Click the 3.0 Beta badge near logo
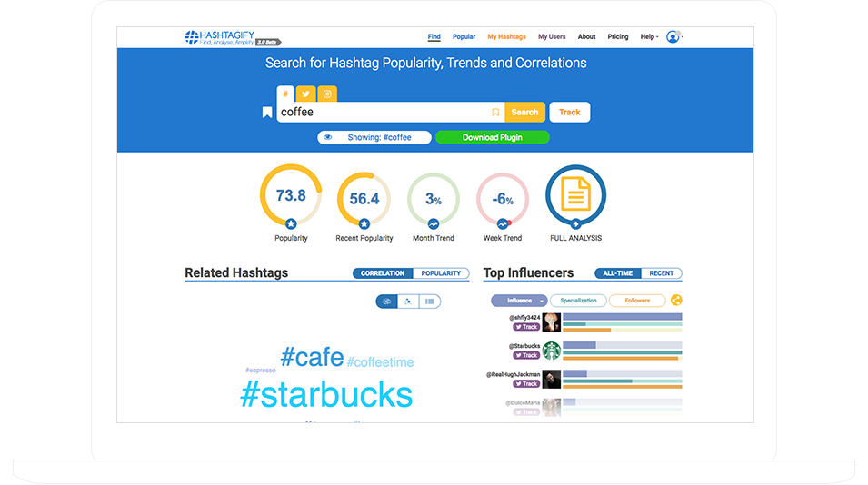The width and height of the screenshot is (868, 485). [x=268, y=42]
